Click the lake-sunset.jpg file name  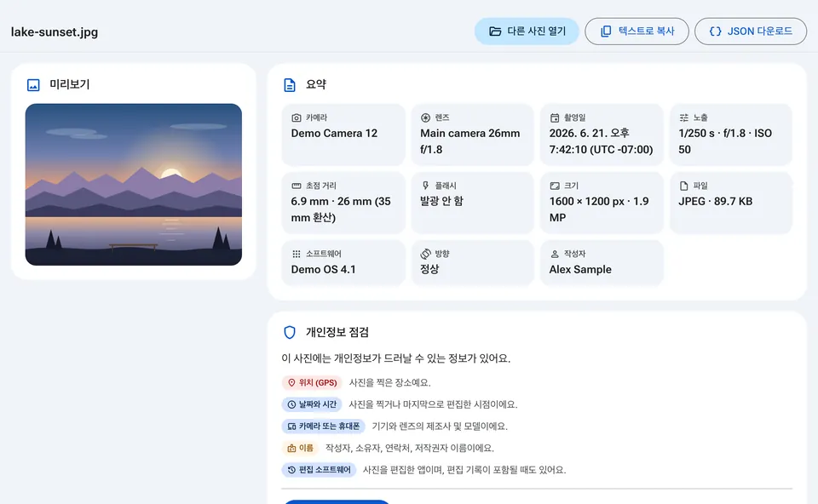[55, 31]
